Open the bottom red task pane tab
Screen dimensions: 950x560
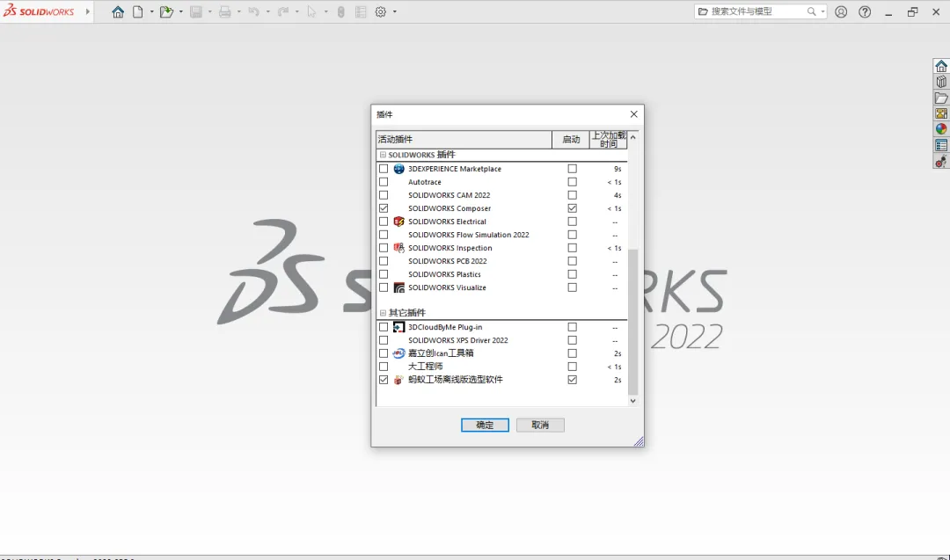pyautogui.click(x=941, y=161)
